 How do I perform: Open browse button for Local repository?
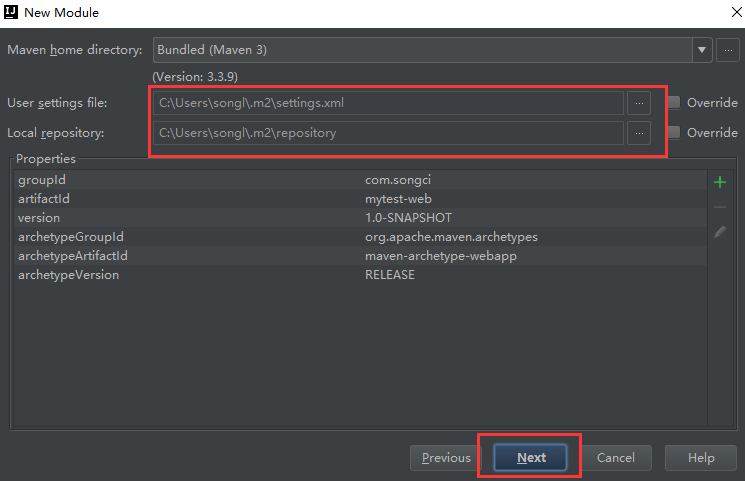(639, 133)
